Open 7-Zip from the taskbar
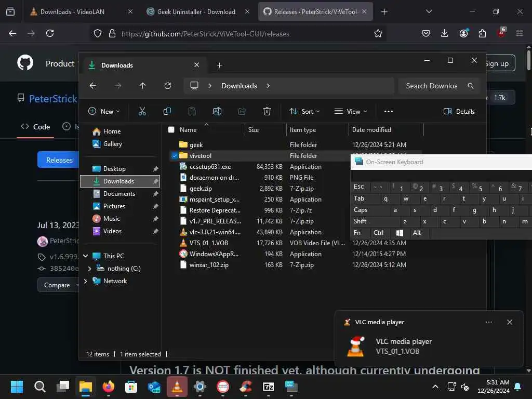Image resolution: width=532 pixels, height=399 pixels. (269, 387)
